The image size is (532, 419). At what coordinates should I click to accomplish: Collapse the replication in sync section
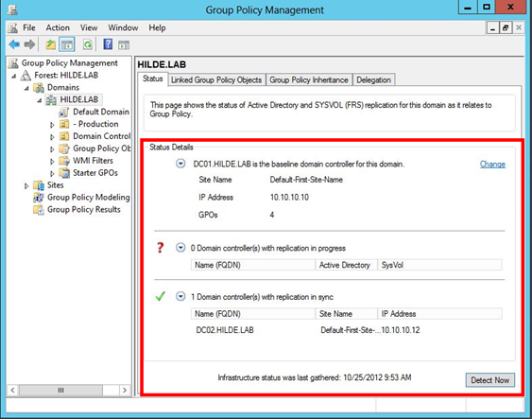180,296
